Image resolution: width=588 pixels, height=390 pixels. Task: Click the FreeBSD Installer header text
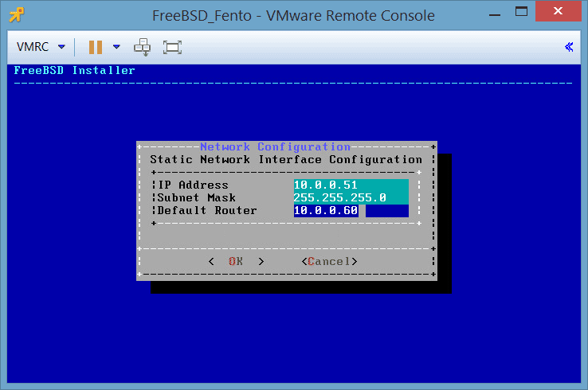[75, 71]
